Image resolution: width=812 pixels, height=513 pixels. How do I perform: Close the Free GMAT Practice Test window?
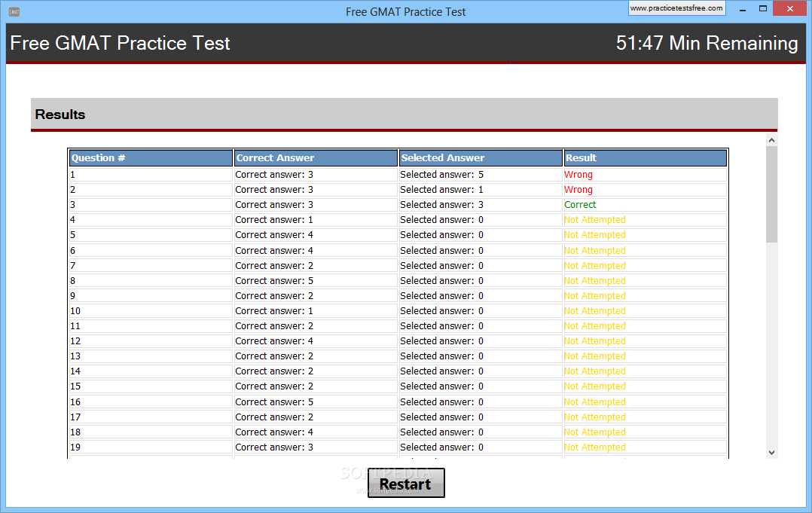(789, 9)
